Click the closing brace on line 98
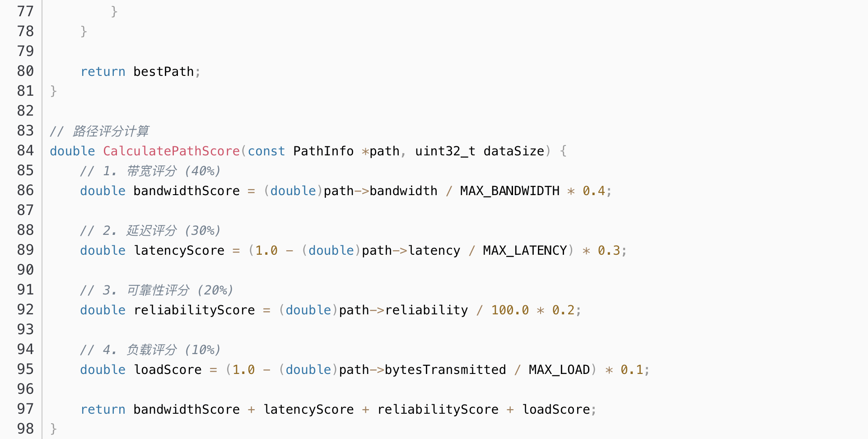The height and width of the screenshot is (439, 868). point(53,429)
